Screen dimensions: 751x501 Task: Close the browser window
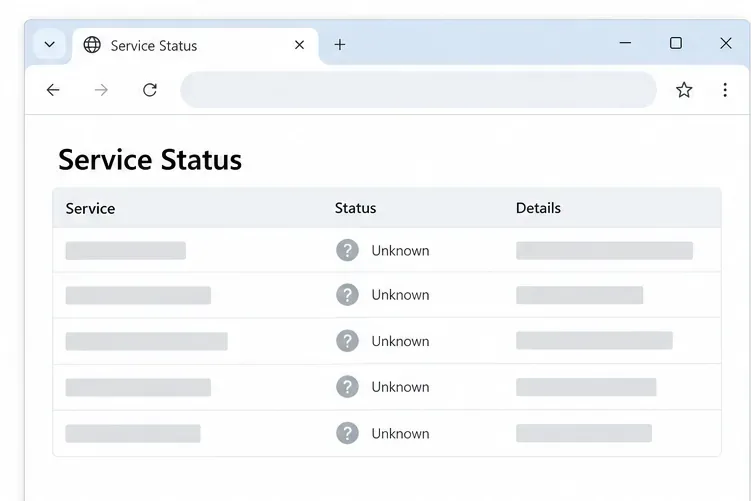[726, 43]
